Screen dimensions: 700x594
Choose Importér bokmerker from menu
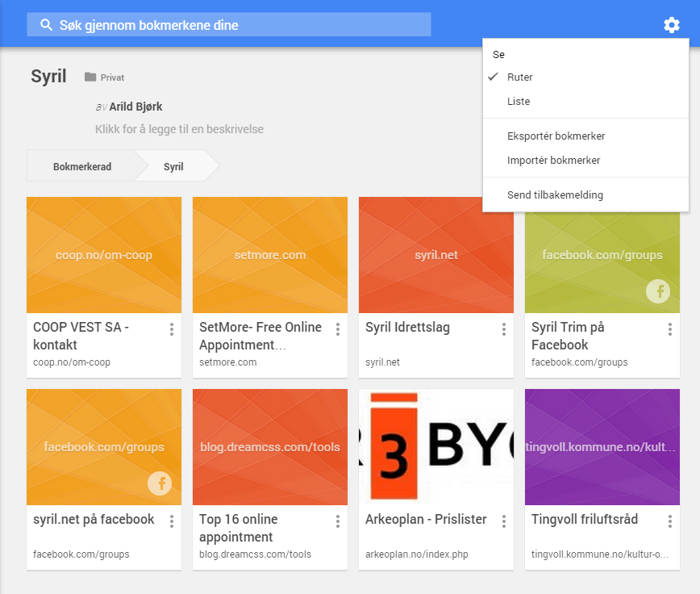[x=553, y=161]
